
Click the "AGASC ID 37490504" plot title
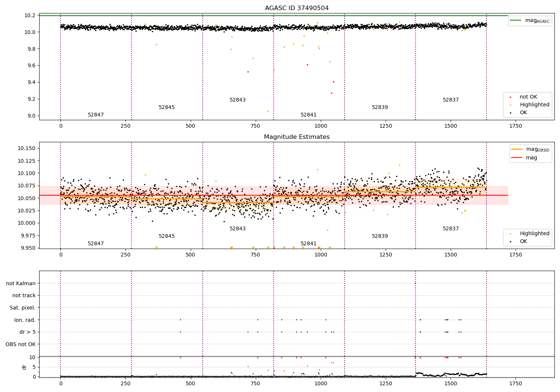click(x=297, y=8)
